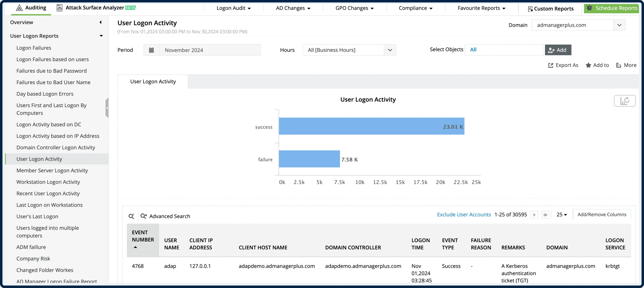
Task: Change rows per page using the 25 dropdown
Action: [x=561, y=214]
